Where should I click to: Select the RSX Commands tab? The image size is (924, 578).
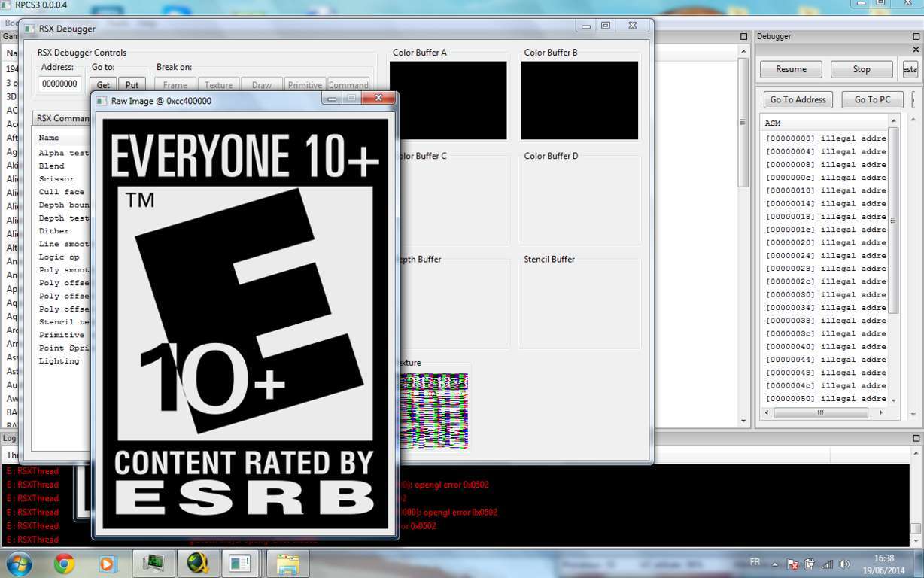pyautogui.click(x=63, y=118)
